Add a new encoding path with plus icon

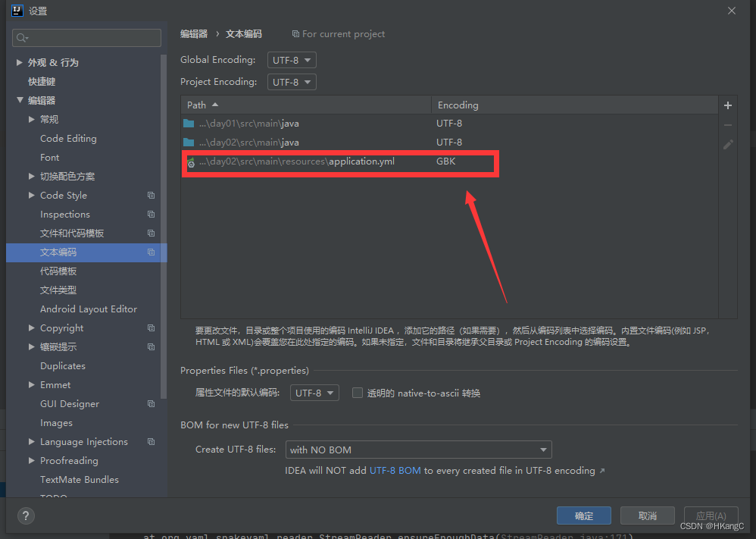[727, 105]
